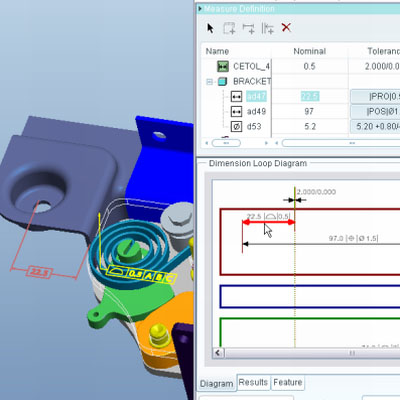Screen dimensions: 400x400
Task: Click the add vertical dimension icon
Action: [x=267, y=28]
